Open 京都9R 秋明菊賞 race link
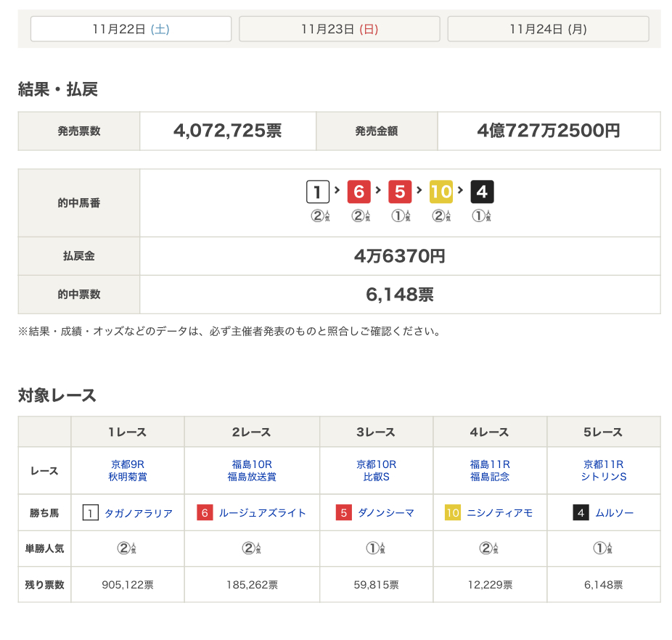The width and height of the screenshot is (672, 640). pyautogui.click(x=128, y=470)
